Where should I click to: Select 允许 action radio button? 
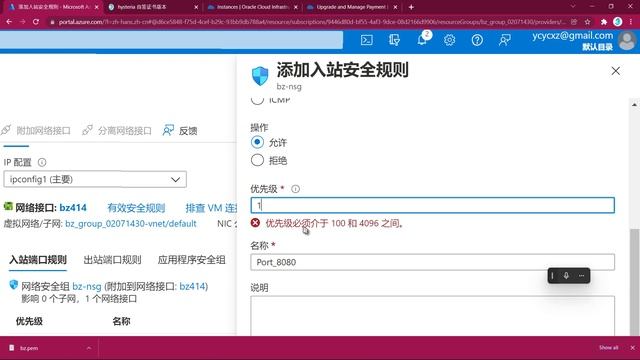(x=257, y=142)
